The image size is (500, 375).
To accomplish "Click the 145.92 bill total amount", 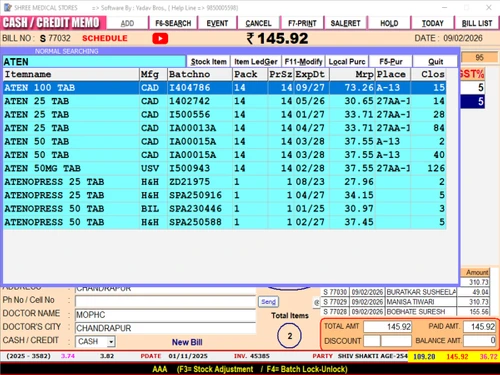I will [x=277, y=39].
